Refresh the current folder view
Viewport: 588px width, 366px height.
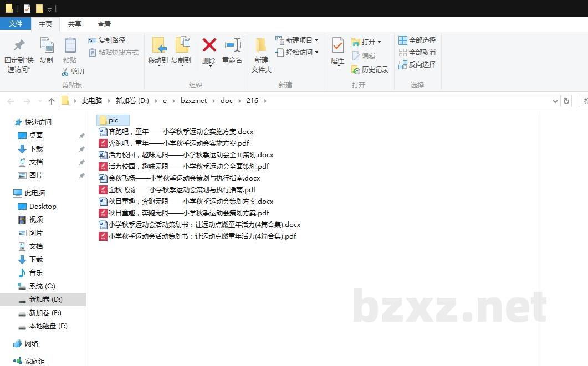566,101
